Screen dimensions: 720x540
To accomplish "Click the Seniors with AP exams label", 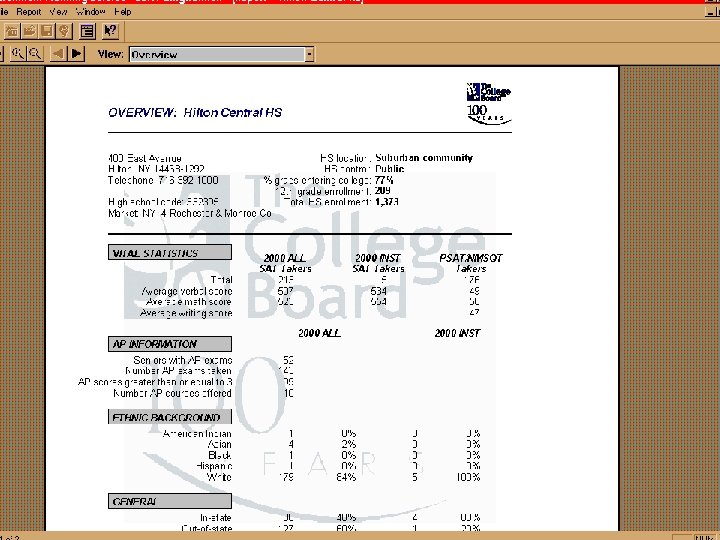I will (183, 360).
